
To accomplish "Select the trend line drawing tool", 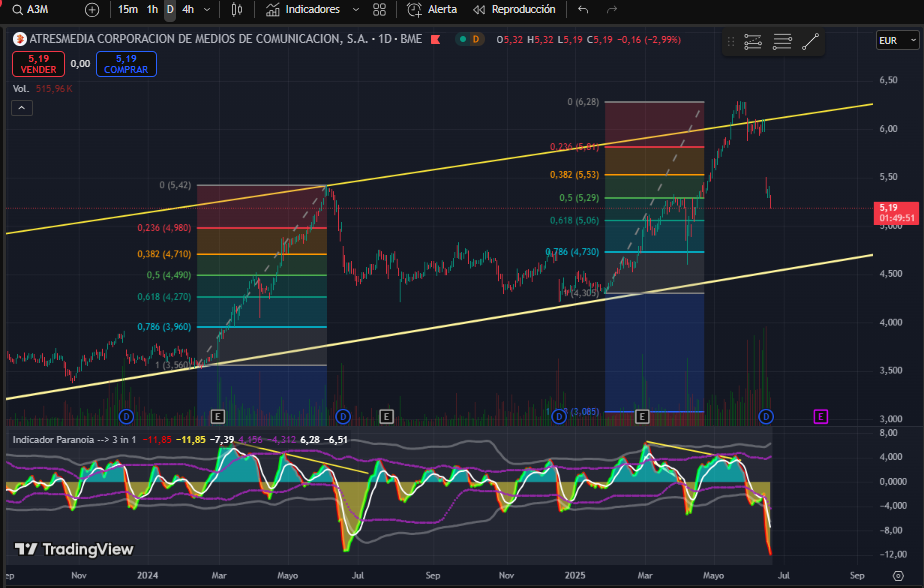I will (810, 42).
